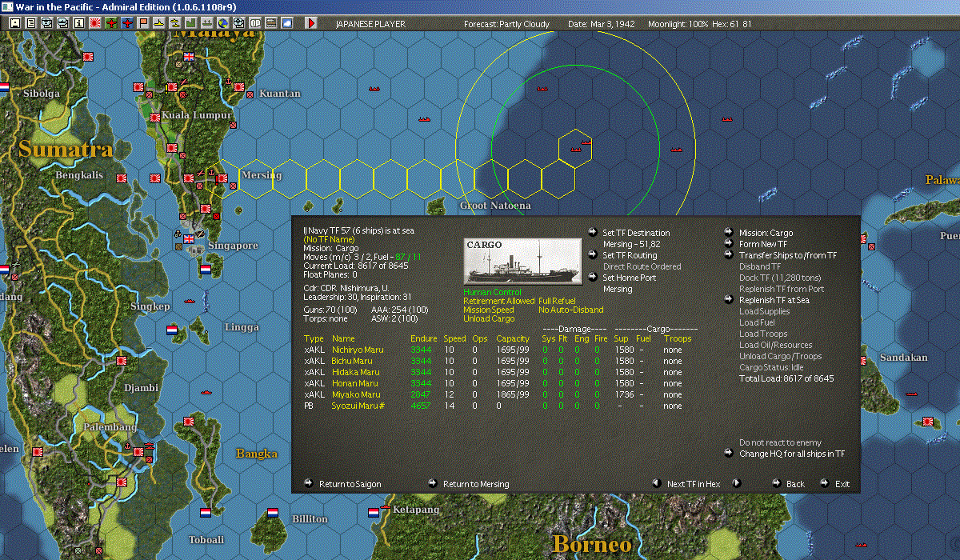Toggle Do not react to enemy
This screenshot has height=560, width=960.
[x=780, y=442]
